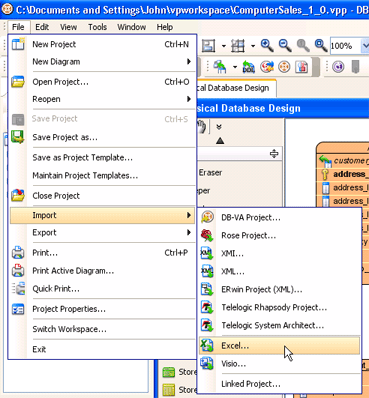Open the Window menu

131,27
